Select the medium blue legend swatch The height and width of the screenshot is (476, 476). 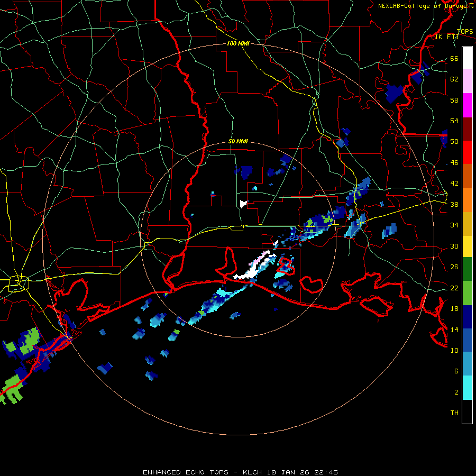click(x=467, y=340)
